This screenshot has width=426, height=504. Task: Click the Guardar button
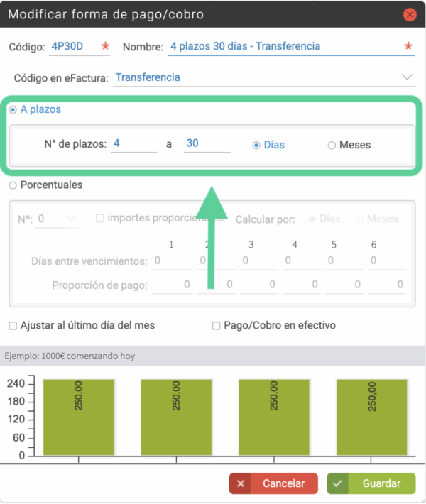pos(372,483)
